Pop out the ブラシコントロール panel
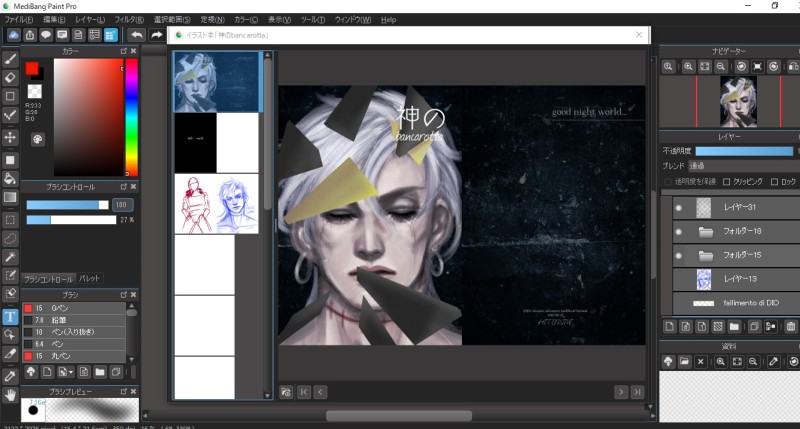The image size is (800, 429). click(x=123, y=187)
